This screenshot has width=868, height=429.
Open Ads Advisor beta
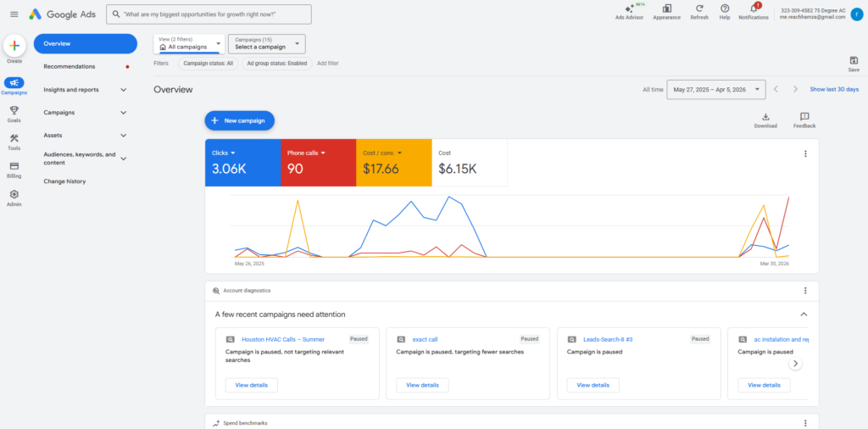pyautogui.click(x=629, y=12)
